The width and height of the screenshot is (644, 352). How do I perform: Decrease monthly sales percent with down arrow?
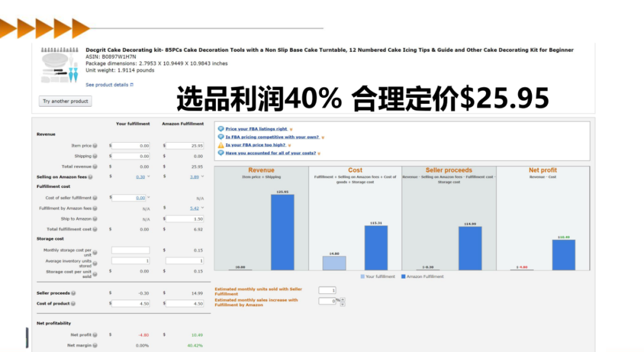point(342,304)
